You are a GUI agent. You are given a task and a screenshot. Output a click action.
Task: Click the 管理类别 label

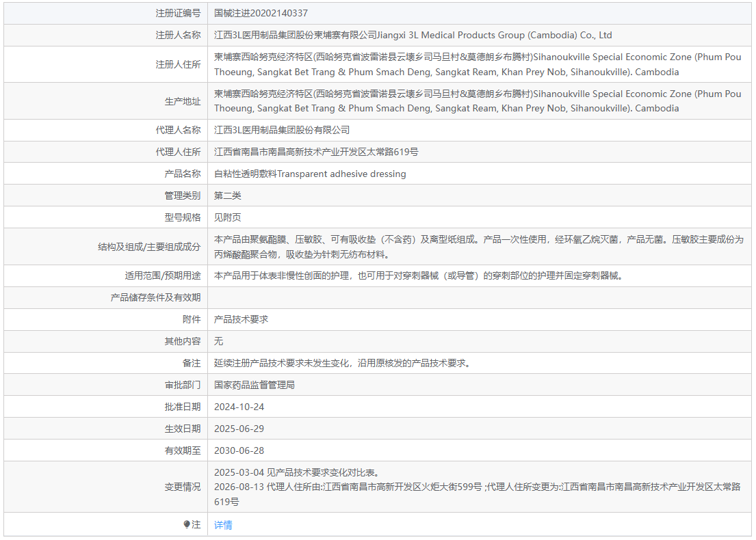click(182, 195)
